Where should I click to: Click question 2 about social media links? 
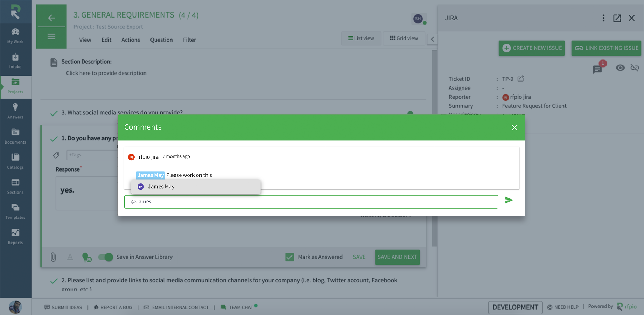pyautogui.click(x=229, y=284)
